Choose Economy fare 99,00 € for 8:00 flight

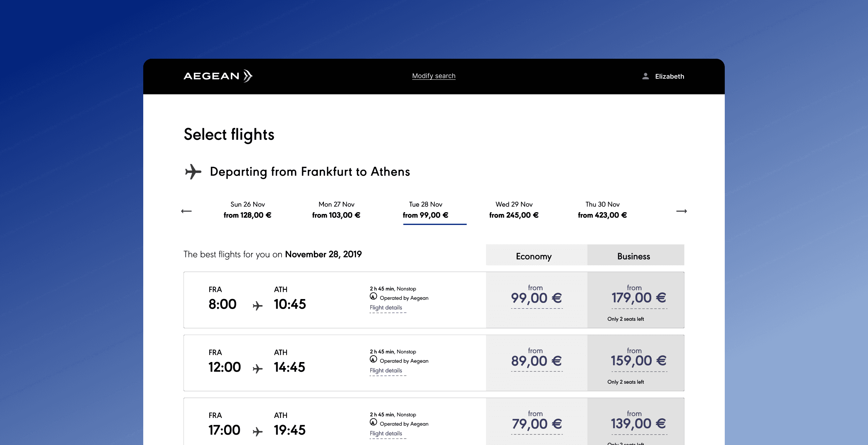point(536,298)
